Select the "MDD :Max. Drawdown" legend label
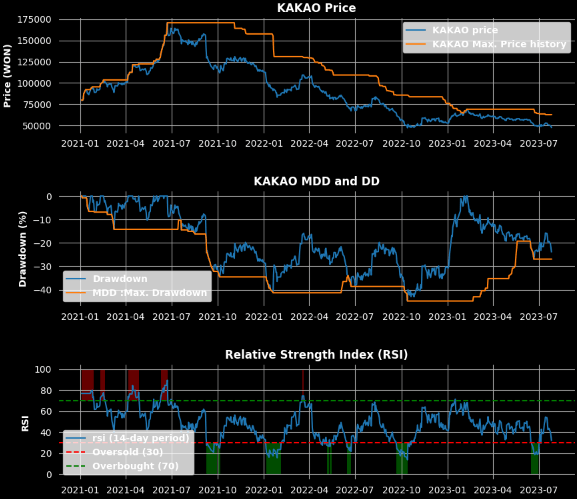 (150, 293)
